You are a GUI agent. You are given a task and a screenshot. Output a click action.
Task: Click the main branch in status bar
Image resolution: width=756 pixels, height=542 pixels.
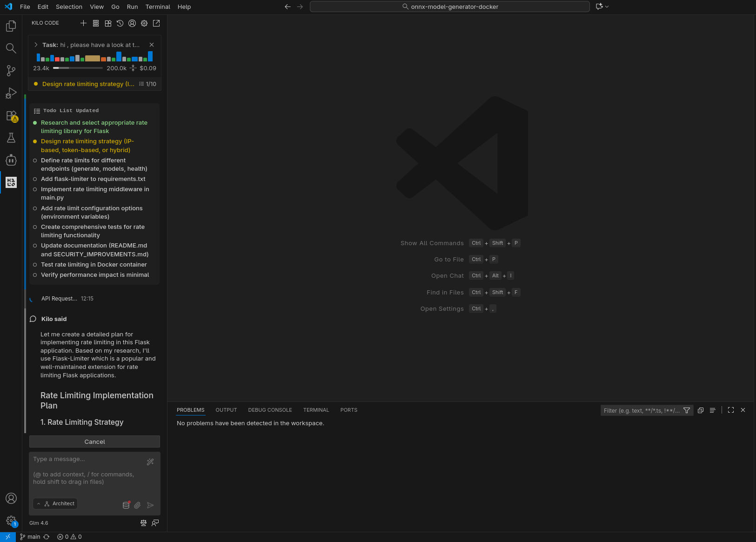(x=30, y=537)
